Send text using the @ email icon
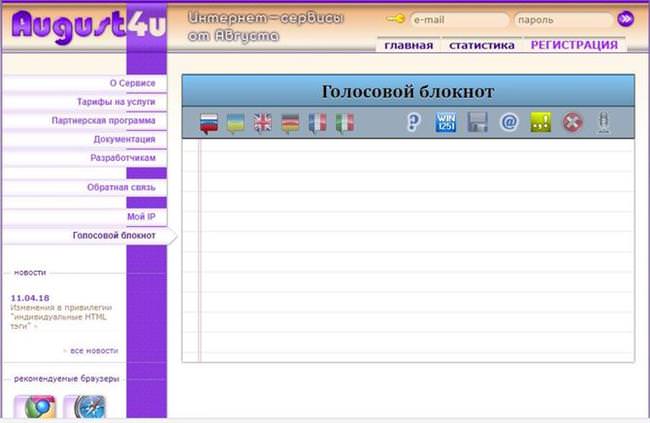Image resolution: width=650 pixels, height=423 pixels. [509, 122]
